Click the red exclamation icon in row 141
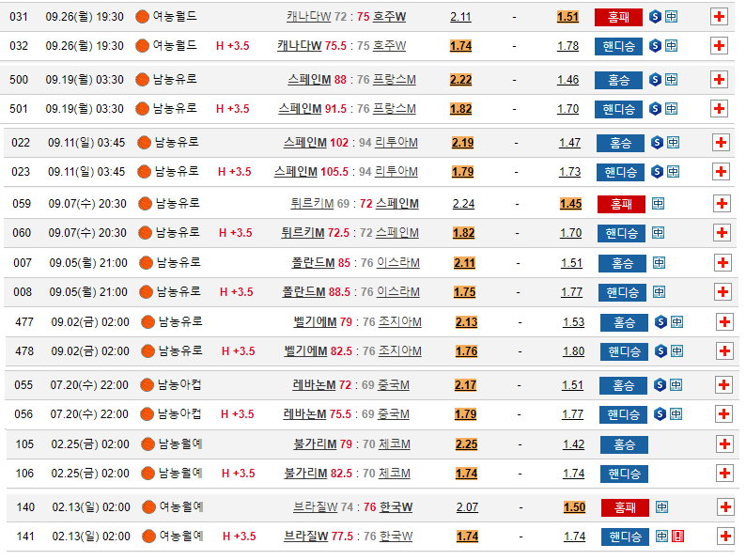Viewport: 746px width, 560px height. (x=677, y=537)
